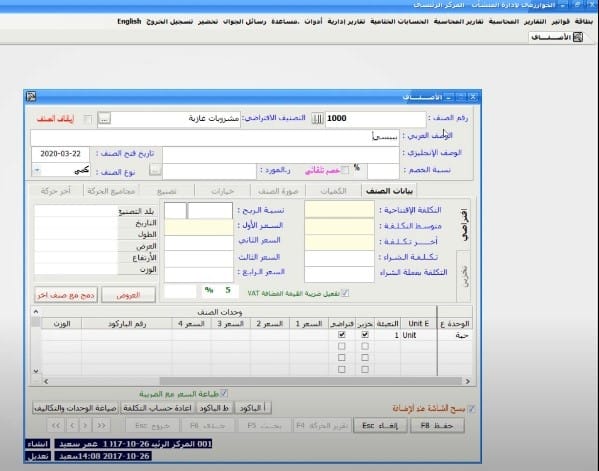
Task: Click the search F5 button
Action: (x=264, y=425)
